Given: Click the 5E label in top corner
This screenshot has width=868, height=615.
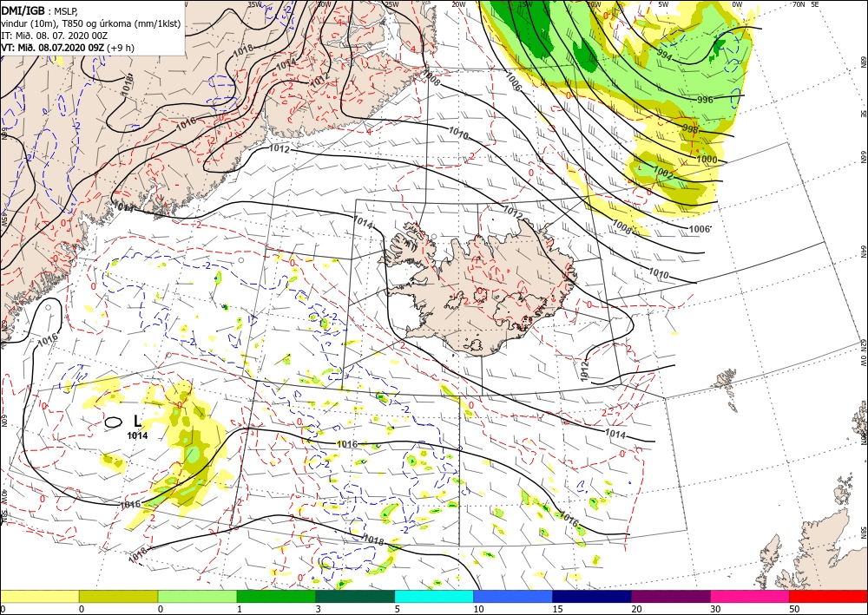Looking at the screenshot, I should click(815, 4).
